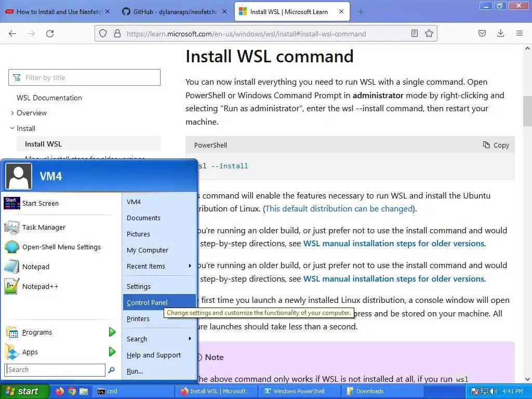Screen dimensions: 532x399
Task: Close the How to Install Neofetch tab
Action: [x=108, y=11]
